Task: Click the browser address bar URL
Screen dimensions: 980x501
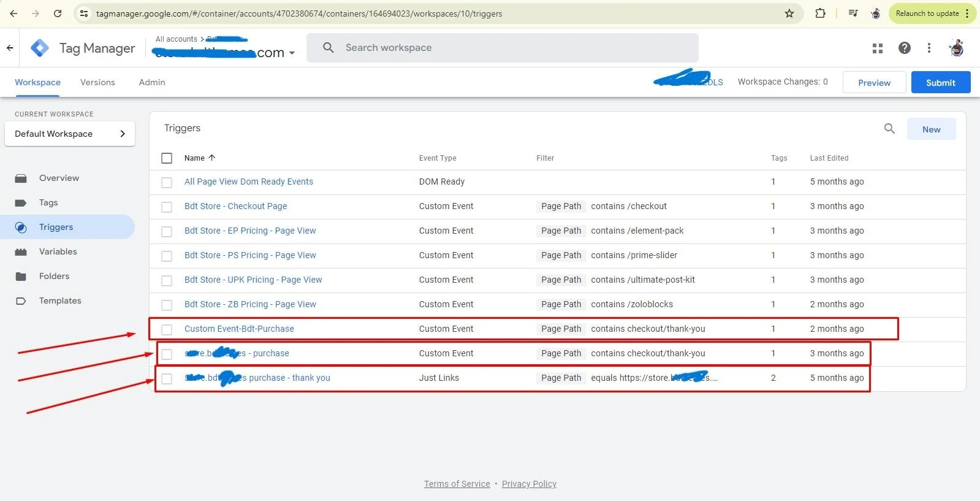Action: click(299, 13)
